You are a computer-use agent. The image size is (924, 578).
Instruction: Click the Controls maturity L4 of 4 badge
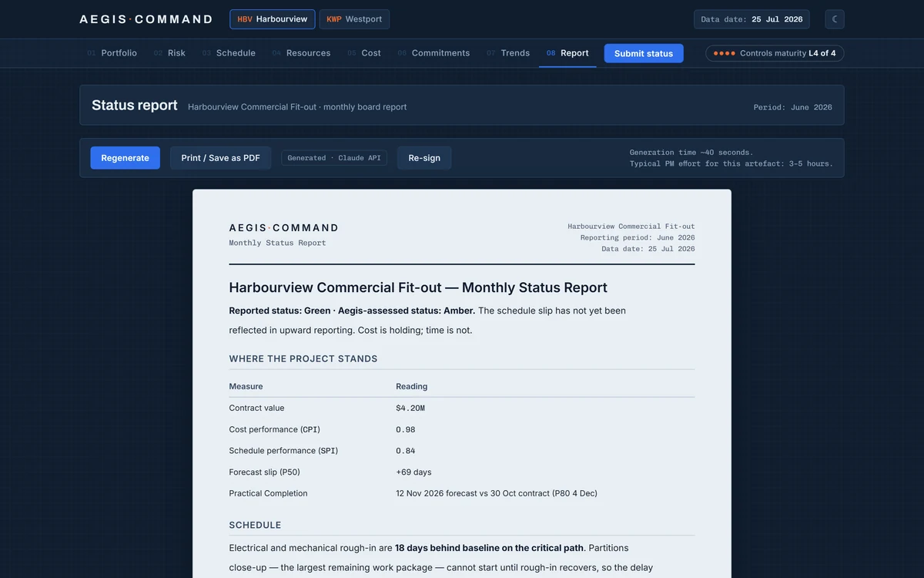[x=775, y=53]
